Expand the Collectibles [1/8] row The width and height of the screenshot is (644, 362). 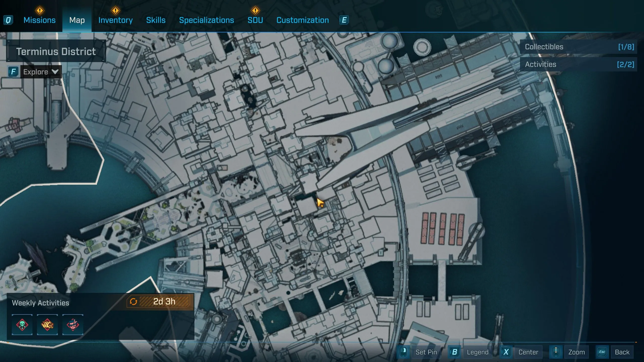click(x=579, y=47)
